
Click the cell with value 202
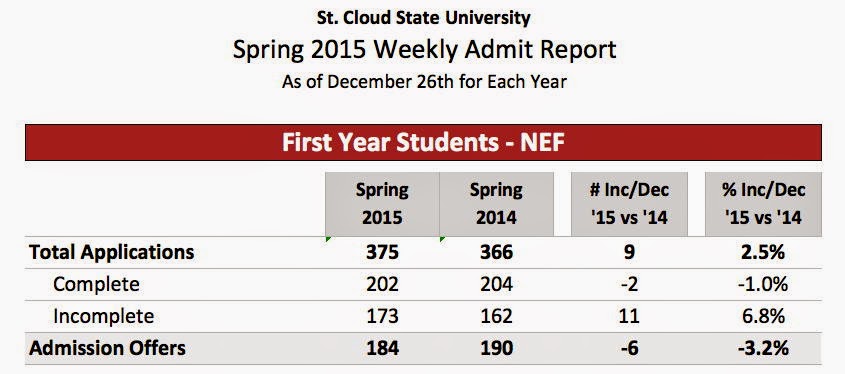click(382, 284)
